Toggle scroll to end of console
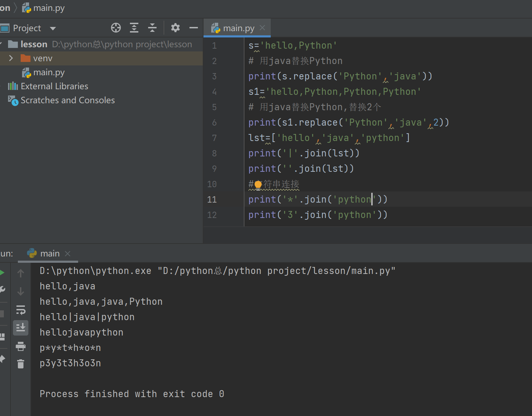Screen dimensions: 532x416 (21, 328)
